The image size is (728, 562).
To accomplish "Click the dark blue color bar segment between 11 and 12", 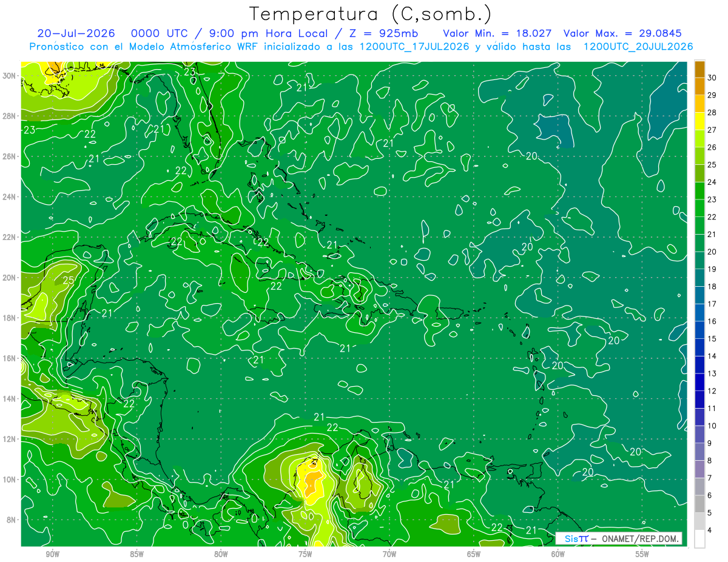I will coord(699,400).
